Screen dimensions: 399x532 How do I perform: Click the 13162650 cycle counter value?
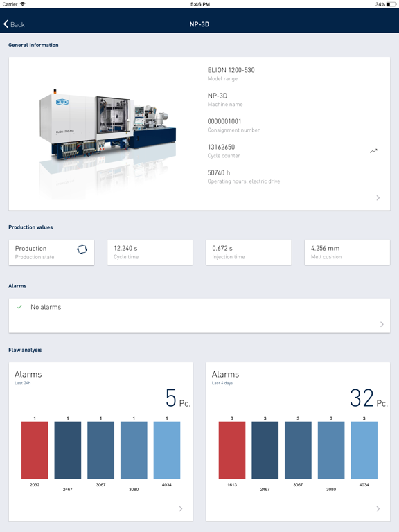[x=221, y=147]
